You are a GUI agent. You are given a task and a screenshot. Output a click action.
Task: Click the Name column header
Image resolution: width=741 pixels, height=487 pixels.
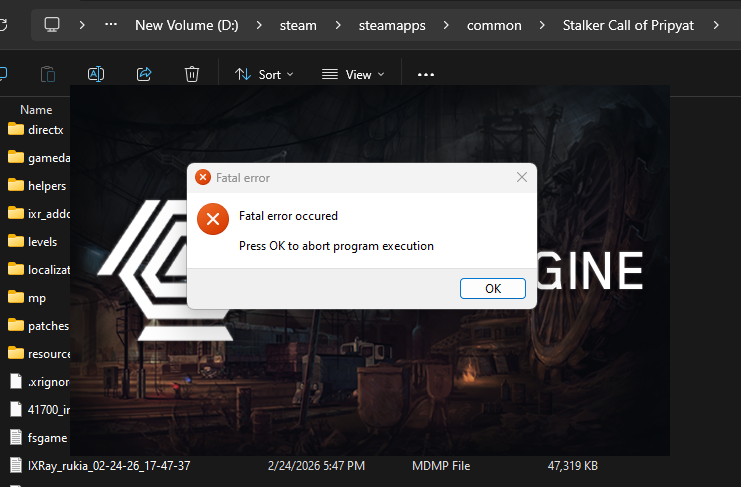[36, 110]
